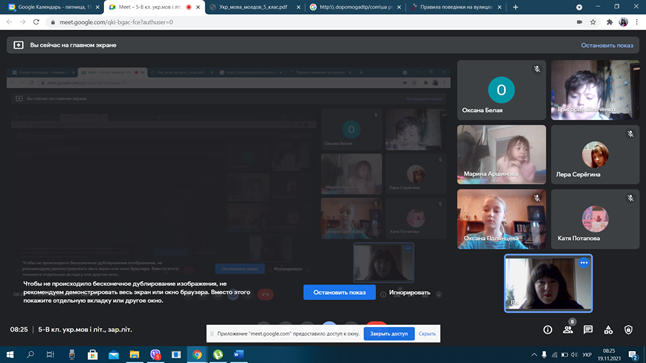Close the Правила поведінки tab
This screenshot has width=646, height=363.
pyautogui.click(x=500, y=7)
